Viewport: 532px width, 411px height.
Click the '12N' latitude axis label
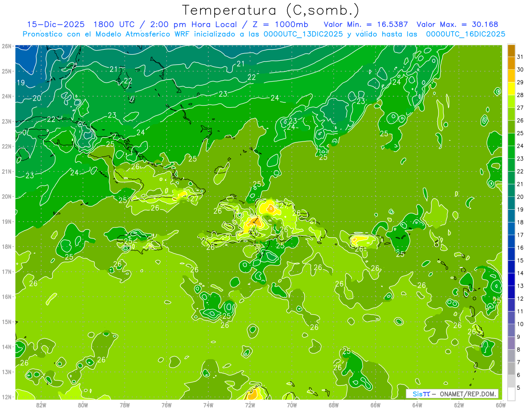[6, 397]
